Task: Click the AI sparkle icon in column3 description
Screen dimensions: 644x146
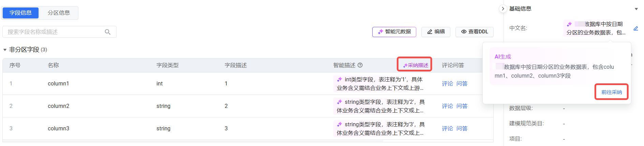Action: point(340,124)
